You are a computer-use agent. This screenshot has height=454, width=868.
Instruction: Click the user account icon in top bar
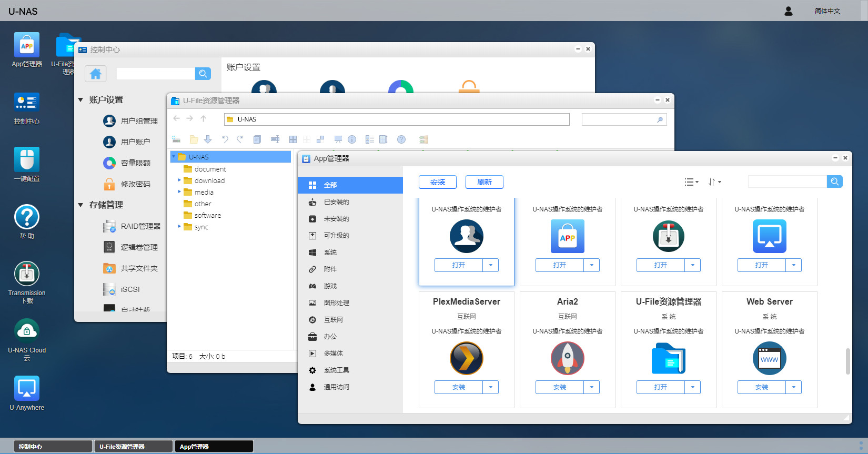789,11
